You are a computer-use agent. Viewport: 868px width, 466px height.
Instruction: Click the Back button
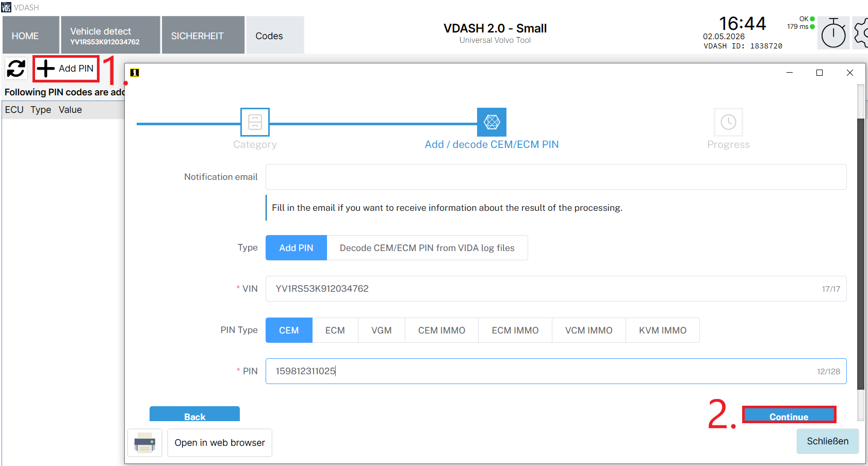point(194,414)
